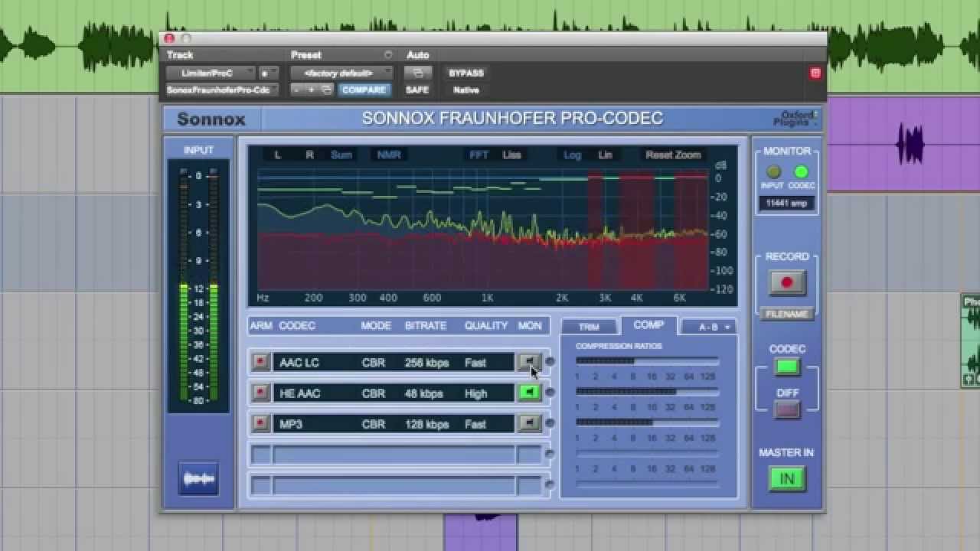Select Log frequency scale
The width and height of the screenshot is (980, 551).
tap(572, 155)
